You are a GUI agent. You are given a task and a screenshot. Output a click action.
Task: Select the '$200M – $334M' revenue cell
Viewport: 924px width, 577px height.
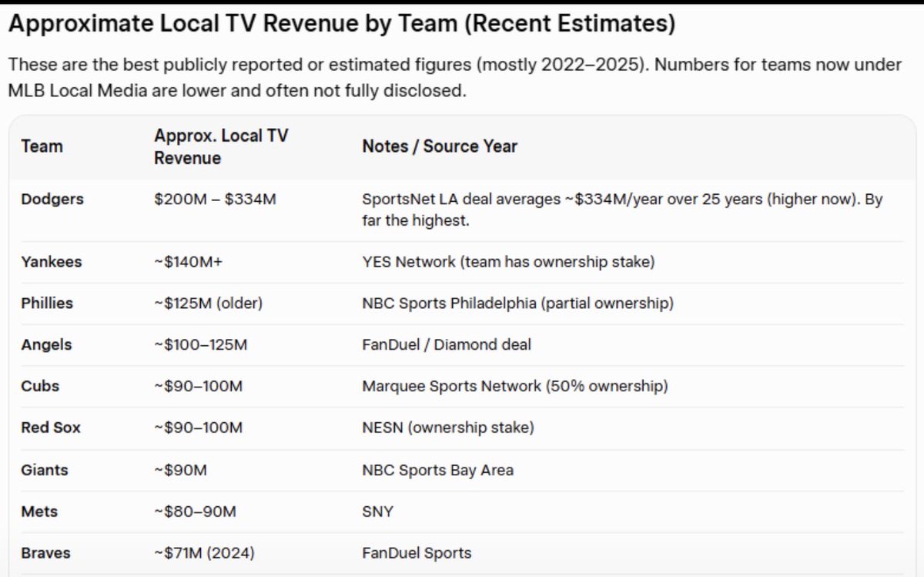[215, 199]
